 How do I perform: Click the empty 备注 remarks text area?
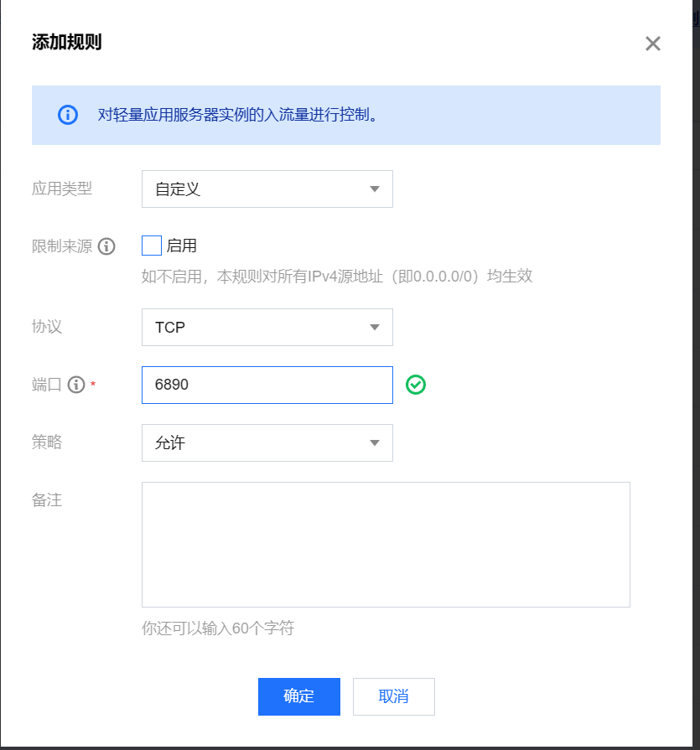point(386,543)
